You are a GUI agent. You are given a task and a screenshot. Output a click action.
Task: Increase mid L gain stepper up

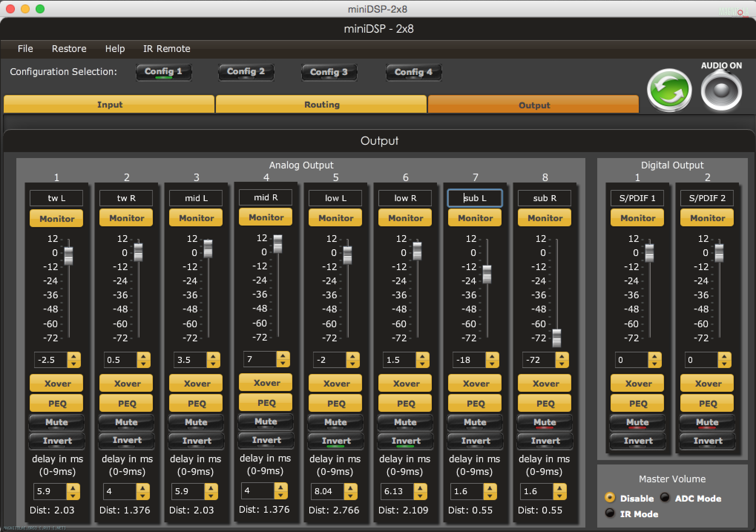[x=213, y=356]
